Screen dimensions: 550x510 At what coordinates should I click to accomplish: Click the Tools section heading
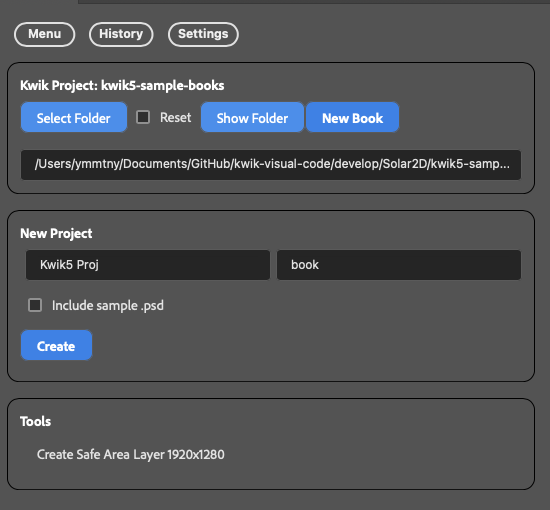coord(35,421)
